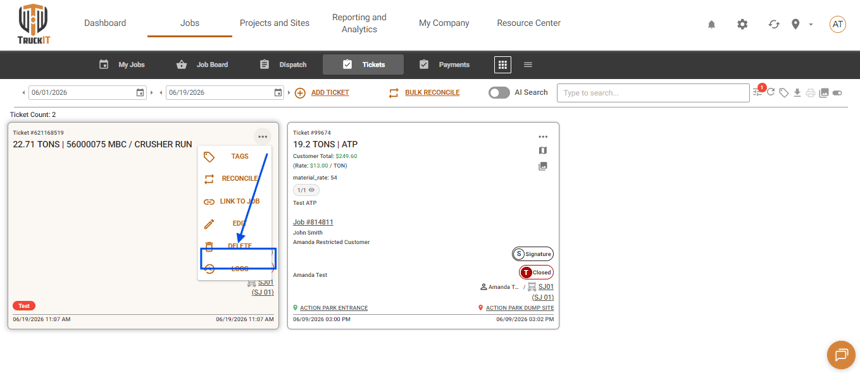
Task: Click the image gallery icon in toolbar
Action: point(824,93)
